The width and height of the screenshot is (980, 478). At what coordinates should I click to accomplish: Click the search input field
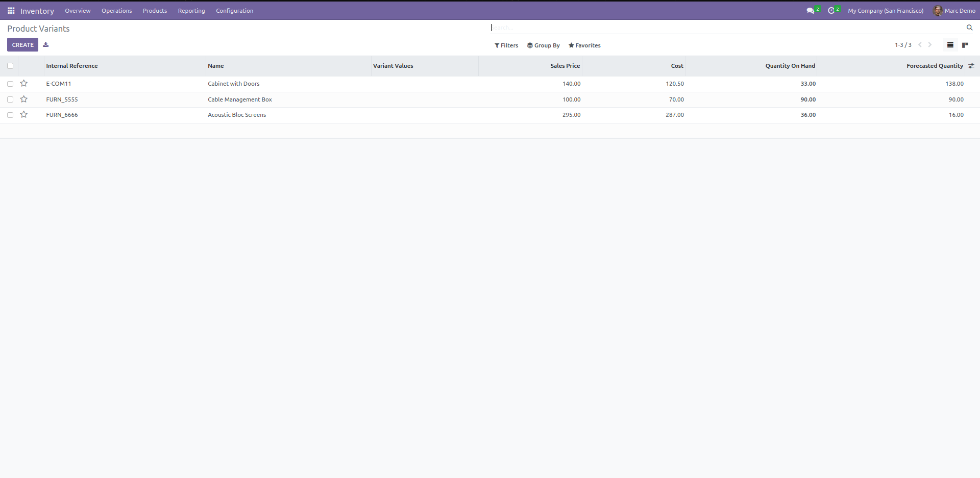[727, 28]
